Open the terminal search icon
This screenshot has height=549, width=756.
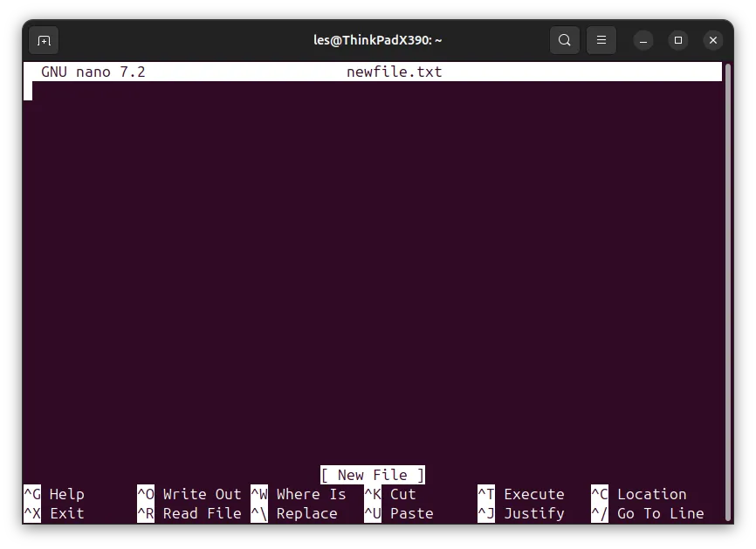tap(565, 40)
